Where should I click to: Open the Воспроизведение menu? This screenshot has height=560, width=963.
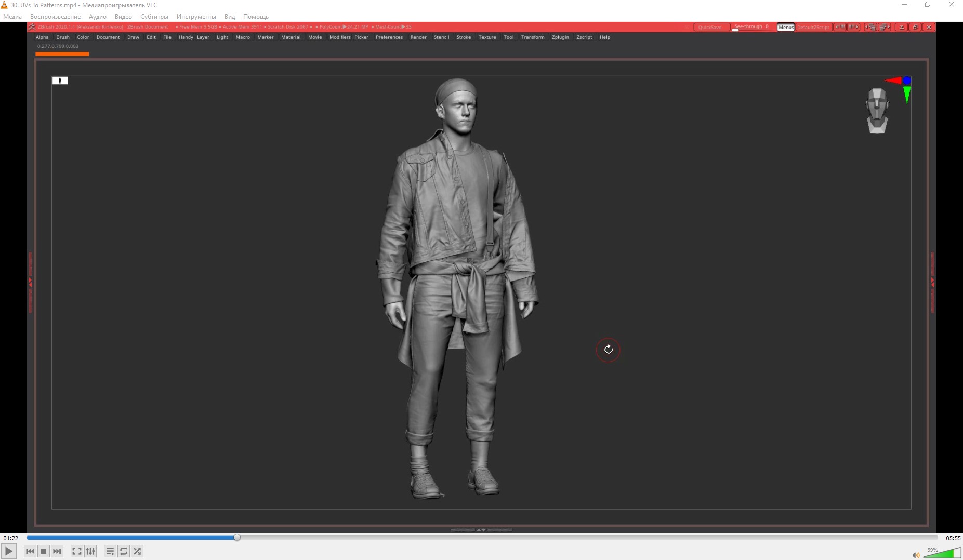pyautogui.click(x=55, y=17)
